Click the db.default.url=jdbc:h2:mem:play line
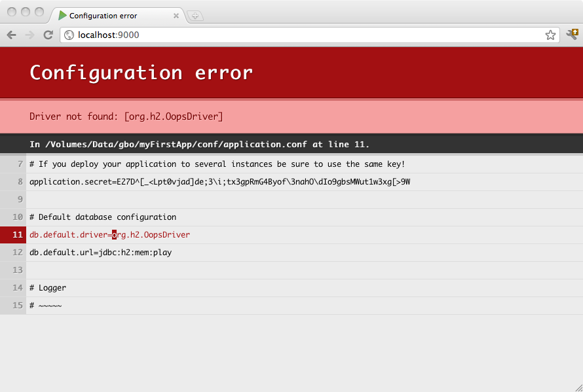 point(100,253)
